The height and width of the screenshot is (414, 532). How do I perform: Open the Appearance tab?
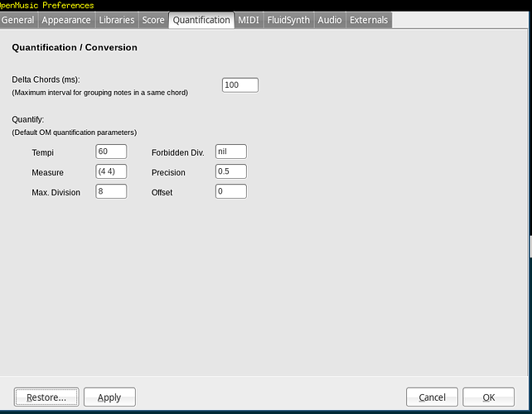(66, 20)
